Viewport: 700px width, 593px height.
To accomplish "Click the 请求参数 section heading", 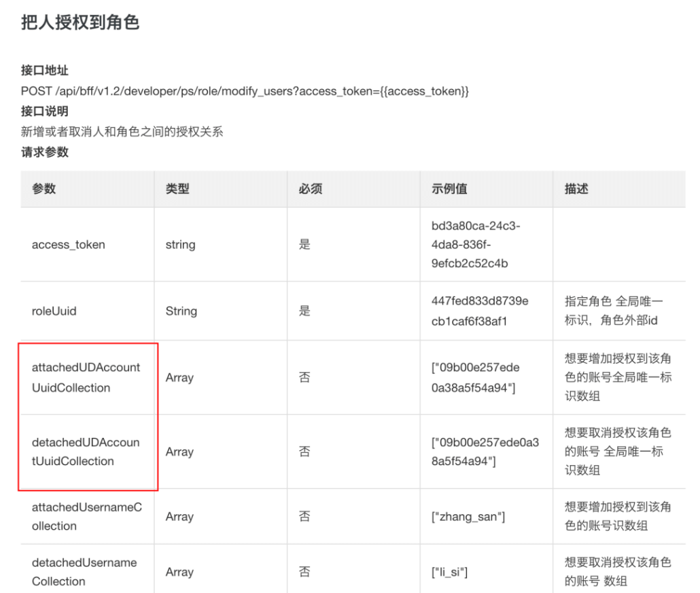I will (x=45, y=152).
